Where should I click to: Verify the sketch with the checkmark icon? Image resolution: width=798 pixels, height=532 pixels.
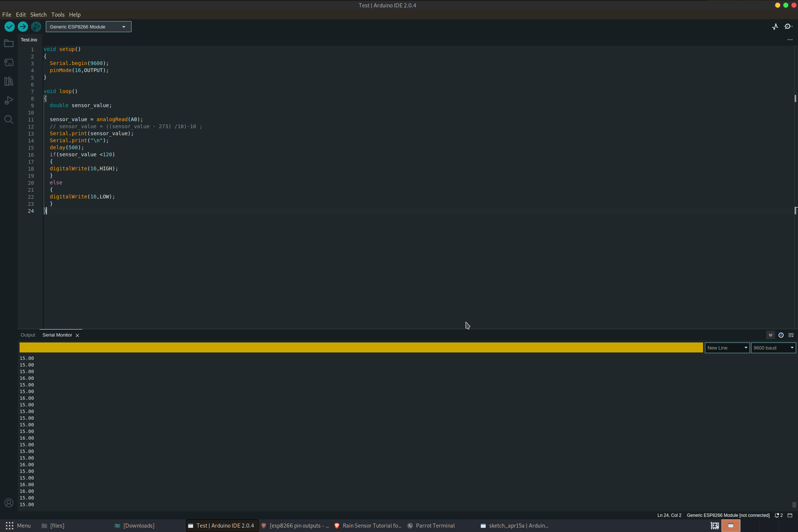[x=10, y=27]
